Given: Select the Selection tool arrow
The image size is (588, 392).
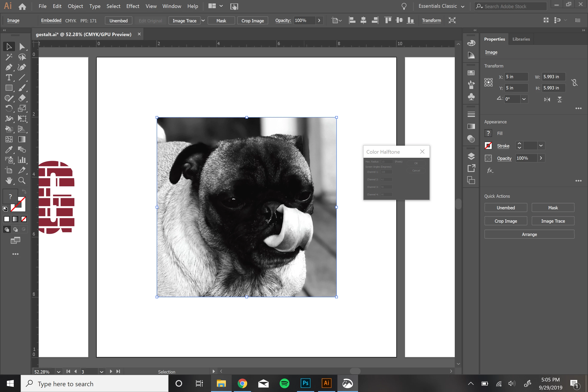Looking at the screenshot, I should pos(9,47).
